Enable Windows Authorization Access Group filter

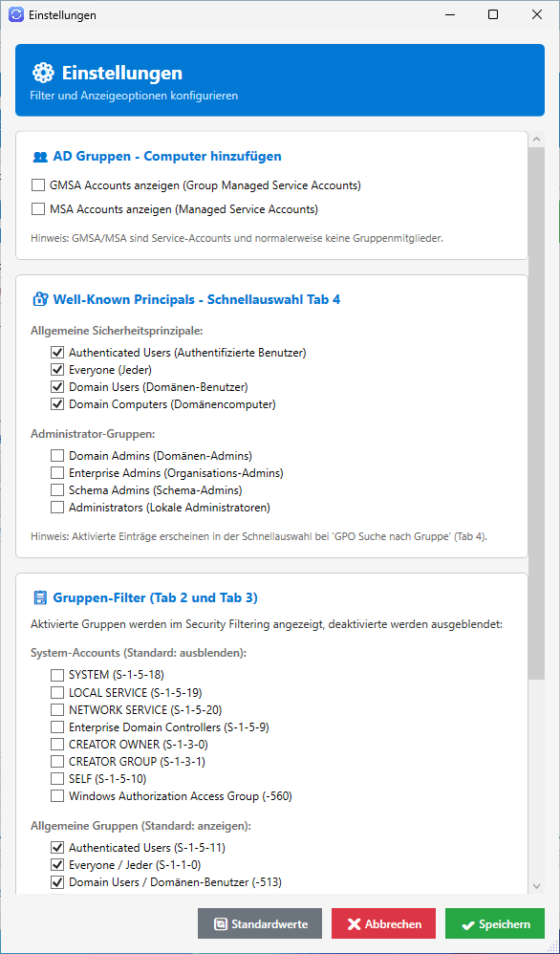point(56,795)
